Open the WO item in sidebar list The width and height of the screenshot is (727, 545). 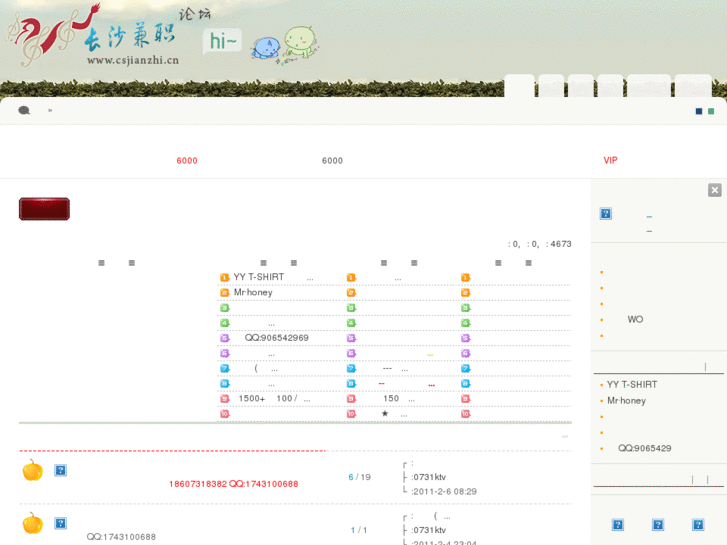(635, 319)
